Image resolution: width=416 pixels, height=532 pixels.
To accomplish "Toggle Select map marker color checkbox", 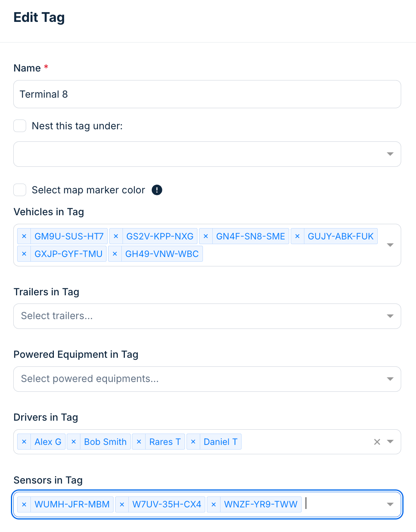I will (x=20, y=190).
